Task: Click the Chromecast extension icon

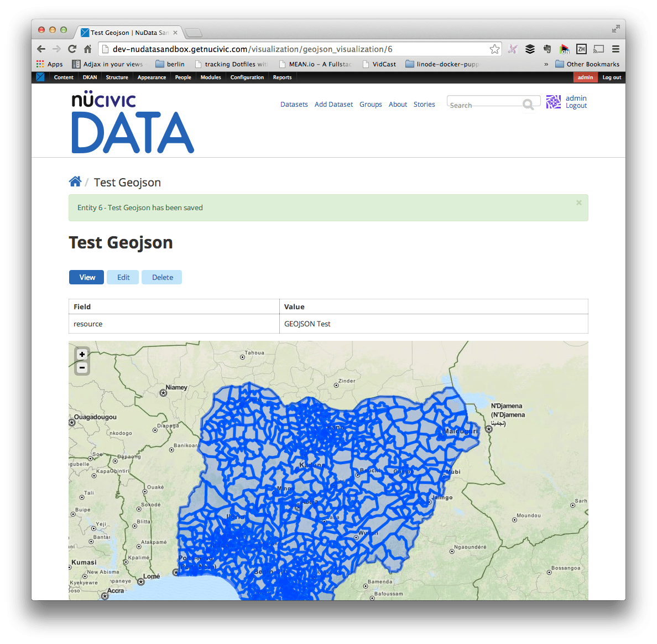Action: click(598, 49)
